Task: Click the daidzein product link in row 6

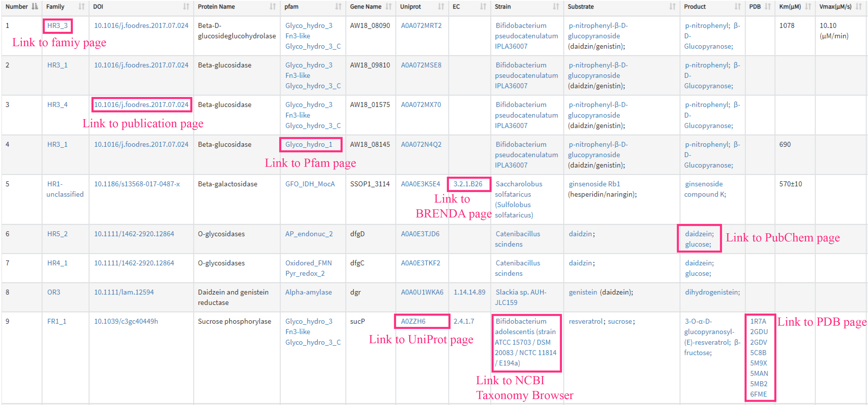Action: click(x=699, y=234)
